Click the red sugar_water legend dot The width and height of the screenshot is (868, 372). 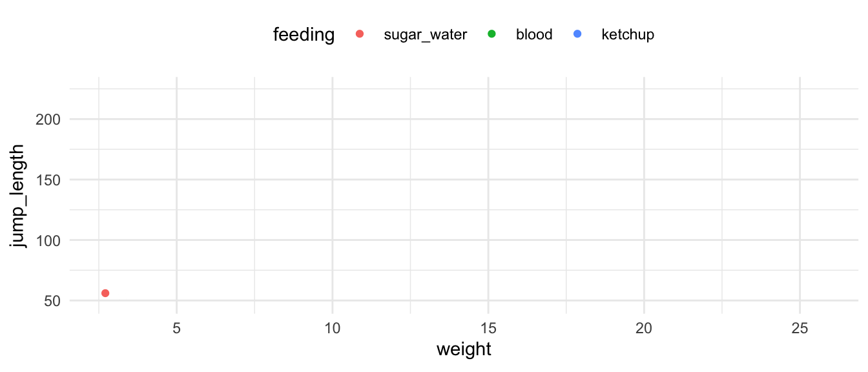coord(360,34)
